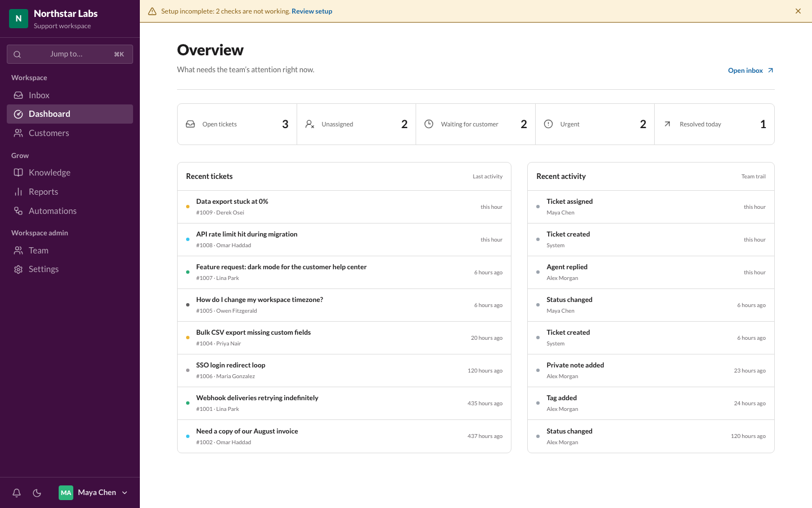This screenshot has width=812, height=508.
Task: Click the Jump to search field
Action: [x=70, y=54]
